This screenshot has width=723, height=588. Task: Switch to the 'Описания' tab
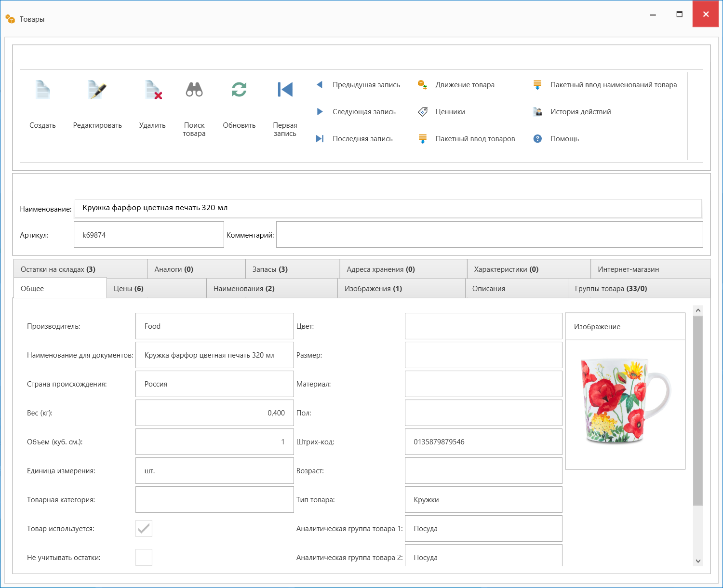(x=517, y=288)
